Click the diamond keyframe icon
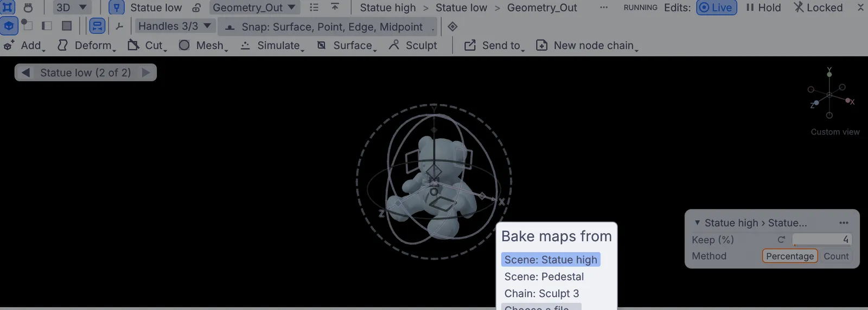Screen dimensions: 868x310 coord(452,26)
